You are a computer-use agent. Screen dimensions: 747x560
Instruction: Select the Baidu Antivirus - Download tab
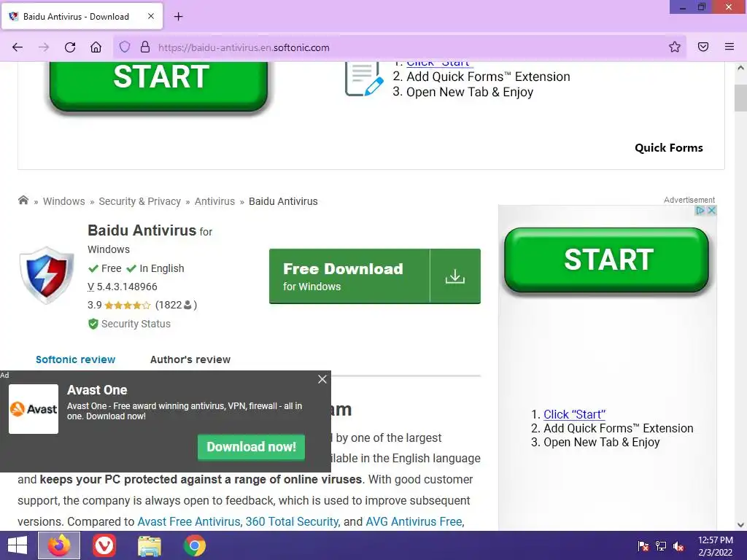(x=82, y=16)
